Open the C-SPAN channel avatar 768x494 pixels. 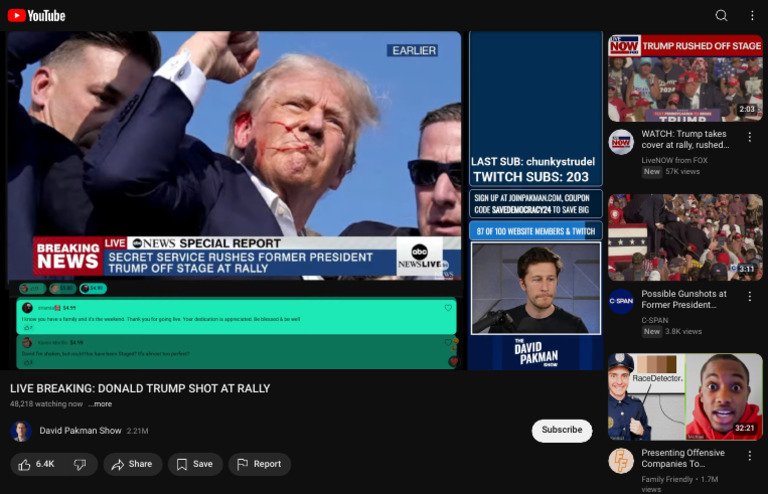621,301
